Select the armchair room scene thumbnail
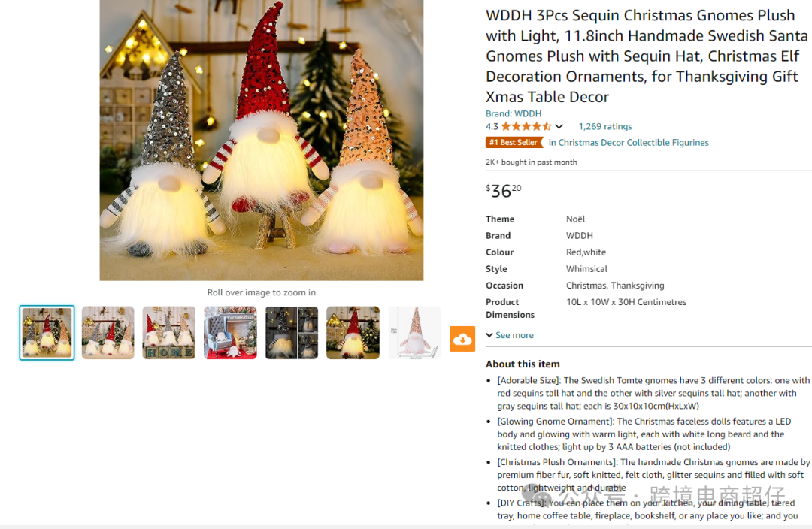Viewport: 812px width, 529px height. pyautogui.click(x=230, y=332)
